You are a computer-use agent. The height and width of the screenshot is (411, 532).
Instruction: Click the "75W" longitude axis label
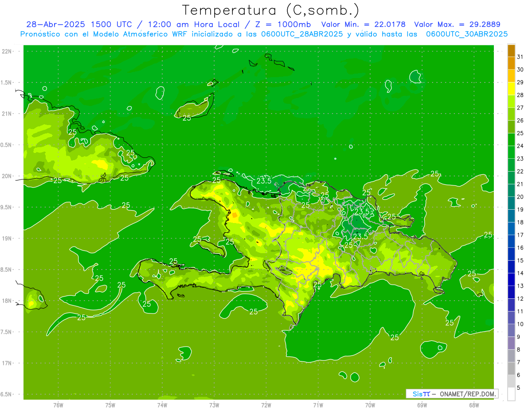(x=110, y=405)
